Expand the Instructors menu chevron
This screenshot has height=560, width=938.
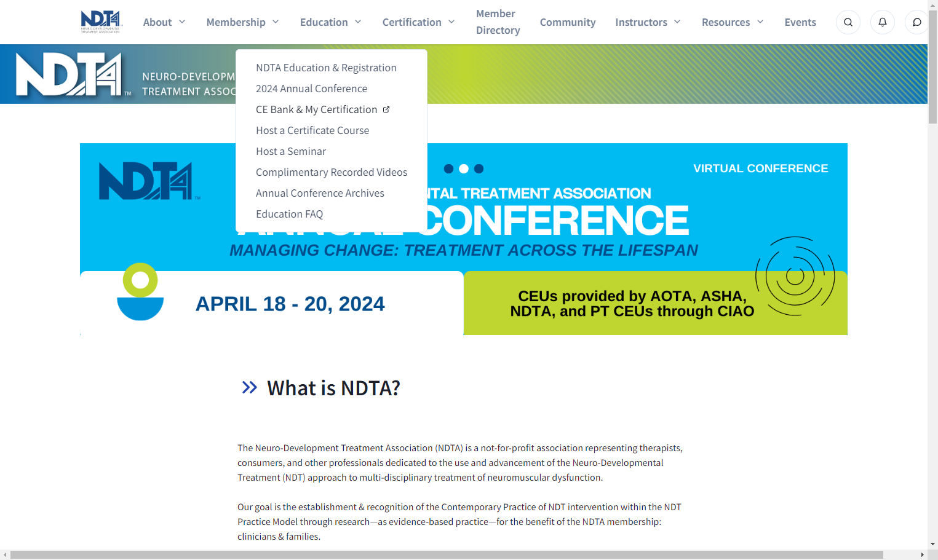point(677,22)
